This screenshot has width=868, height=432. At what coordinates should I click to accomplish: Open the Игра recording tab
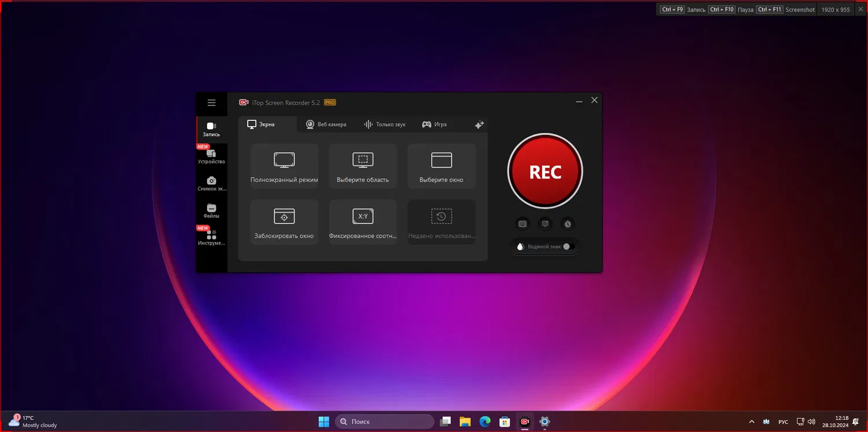(434, 124)
